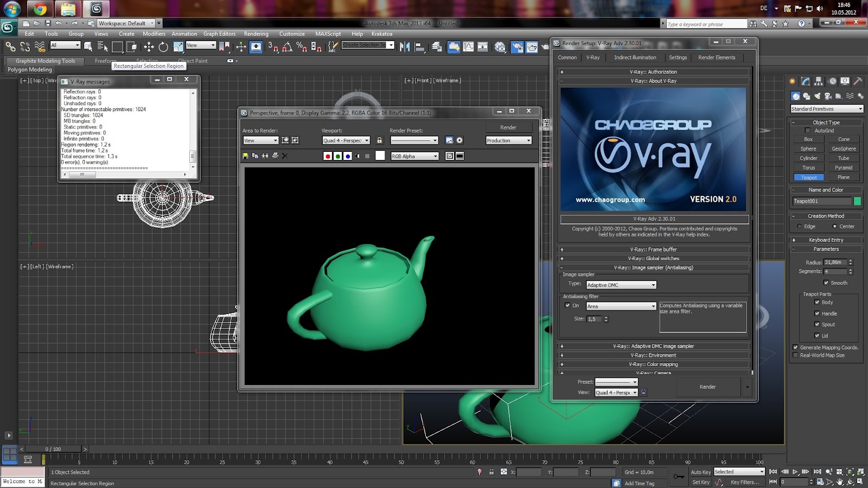The height and width of the screenshot is (488, 868).
Task: Open the Image sampler Type dropdown
Action: 621,285
